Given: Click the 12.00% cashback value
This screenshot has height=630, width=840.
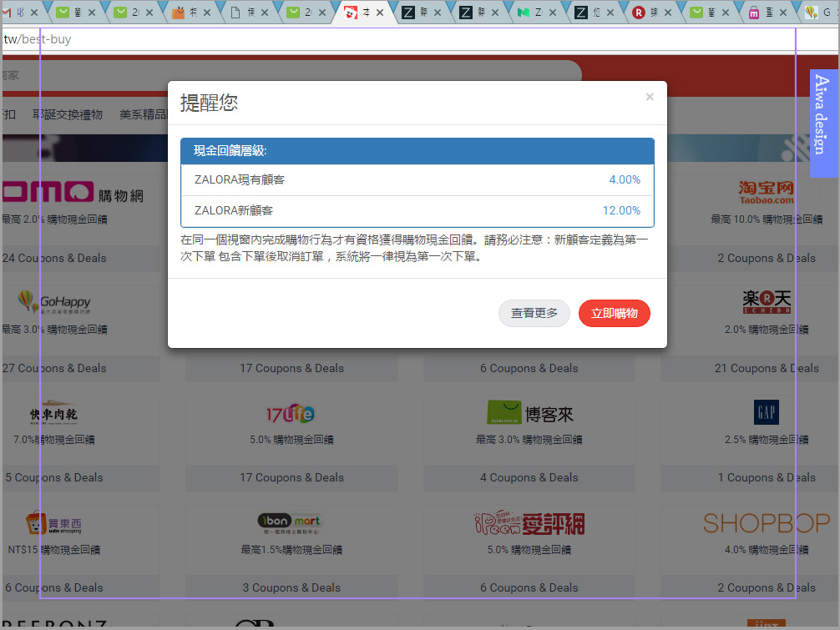Looking at the screenshot, I should click(621, 211).
